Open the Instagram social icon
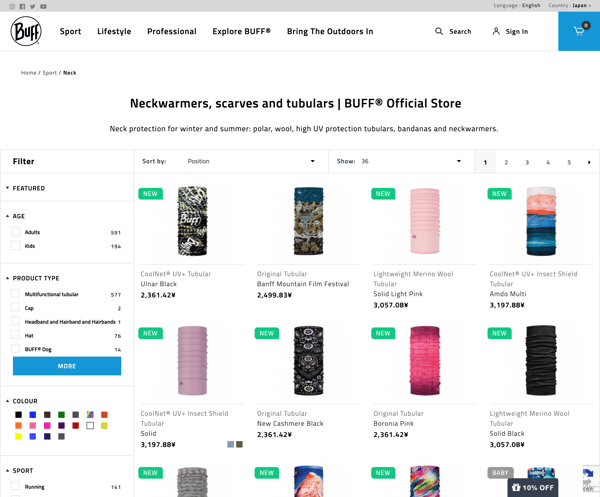The height and width of the screenshot is (497, 600). pos(12,6)
